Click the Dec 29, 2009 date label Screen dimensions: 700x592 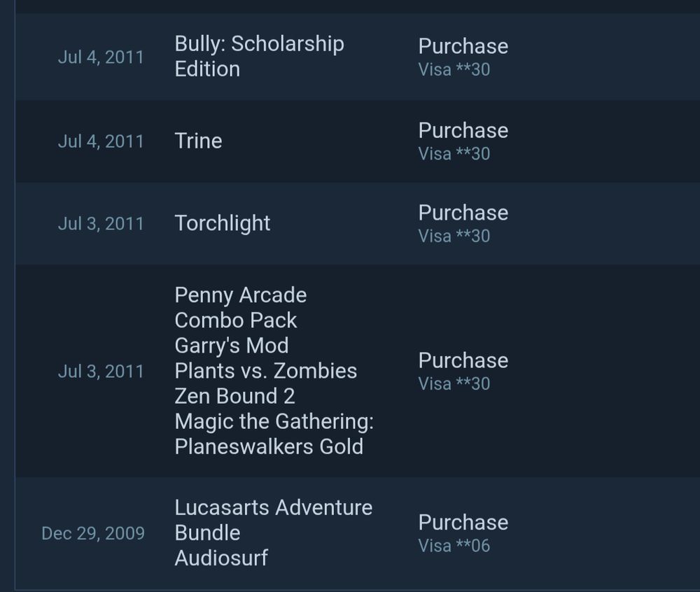click(92, 533)
